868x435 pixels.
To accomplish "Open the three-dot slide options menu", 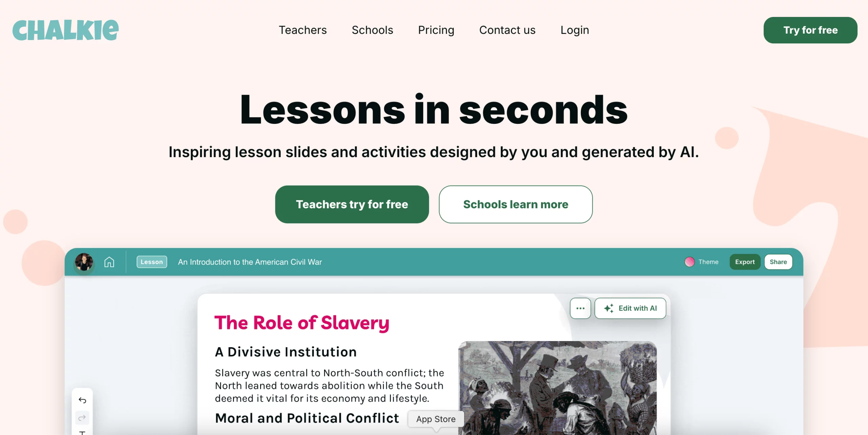I will click(580, 308).
